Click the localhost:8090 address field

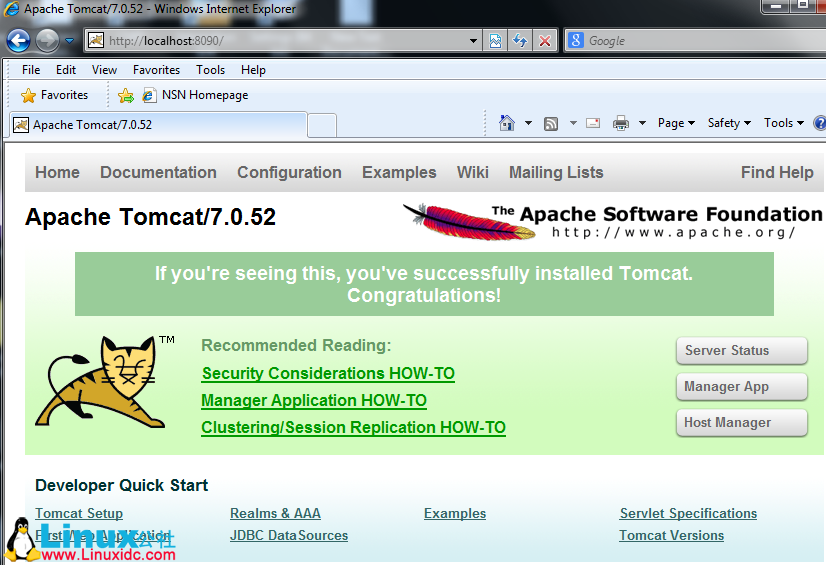point(284,41)
